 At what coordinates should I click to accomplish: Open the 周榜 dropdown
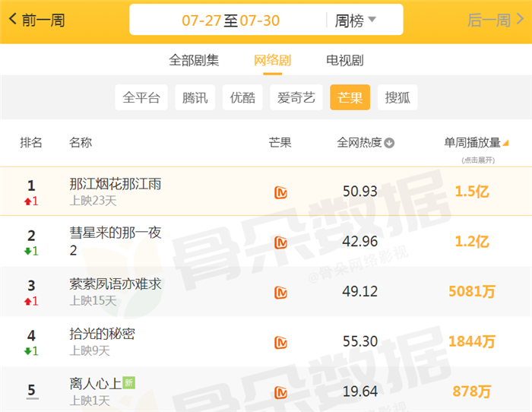point(355,21)
